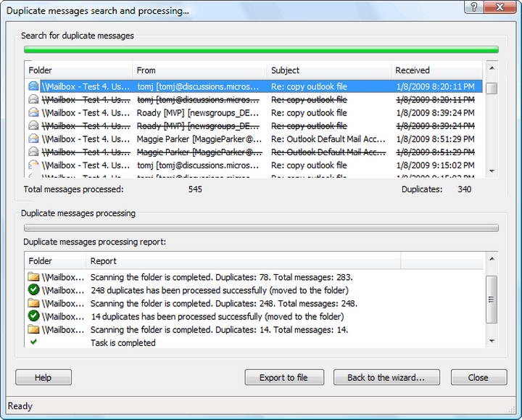Click 'Ready' in status bar
Viewport: 522px width, 420px height.
pos(20,406)
